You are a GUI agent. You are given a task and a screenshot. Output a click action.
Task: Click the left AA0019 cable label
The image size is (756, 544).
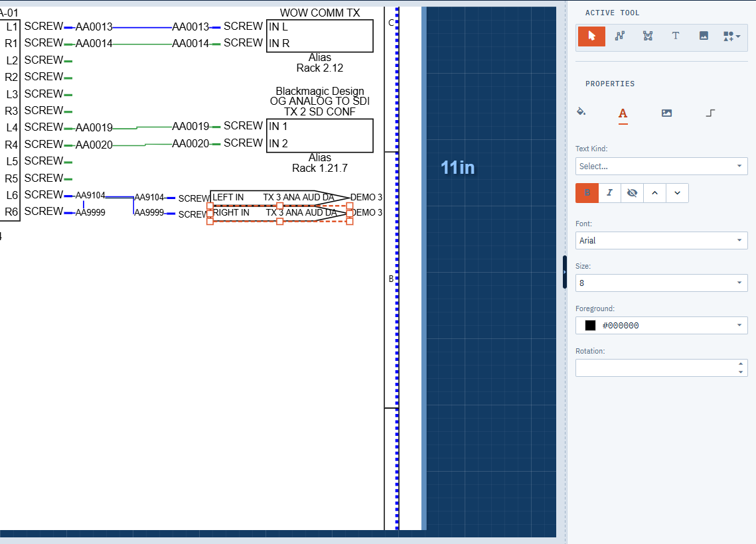click(x=94, y=127)
